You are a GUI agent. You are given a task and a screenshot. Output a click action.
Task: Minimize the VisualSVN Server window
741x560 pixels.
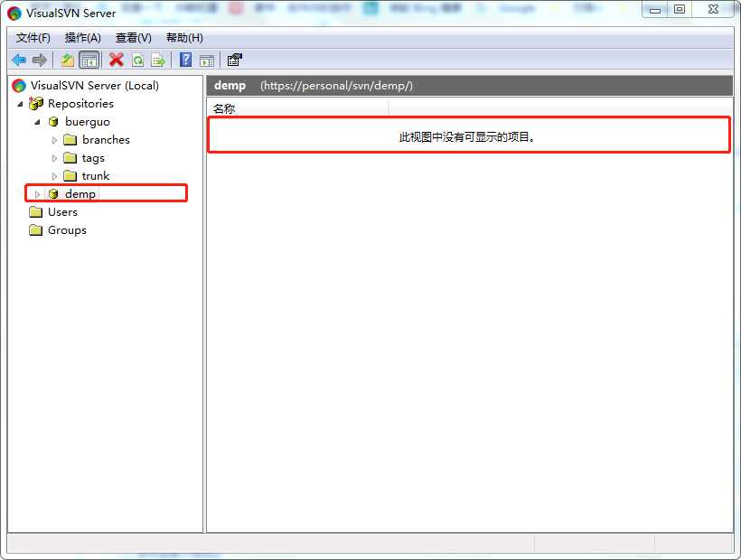coord(655,9)
